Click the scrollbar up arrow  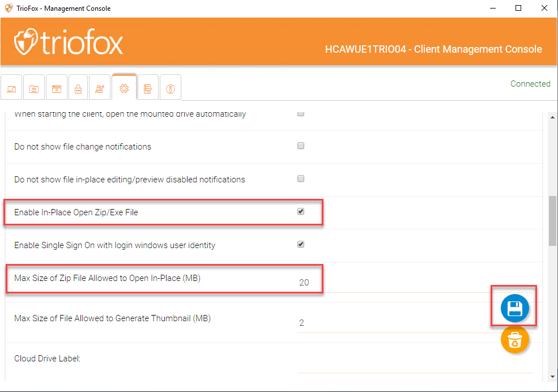[x=552, y=117]
